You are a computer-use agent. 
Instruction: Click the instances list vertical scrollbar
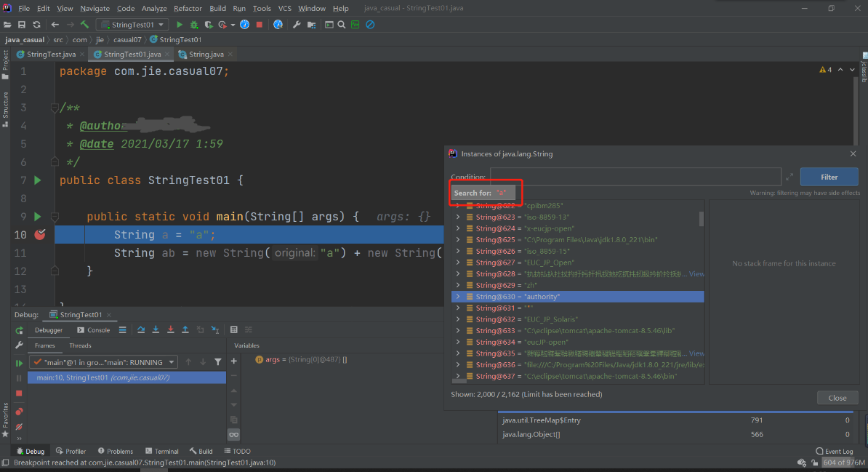(702, 219)
